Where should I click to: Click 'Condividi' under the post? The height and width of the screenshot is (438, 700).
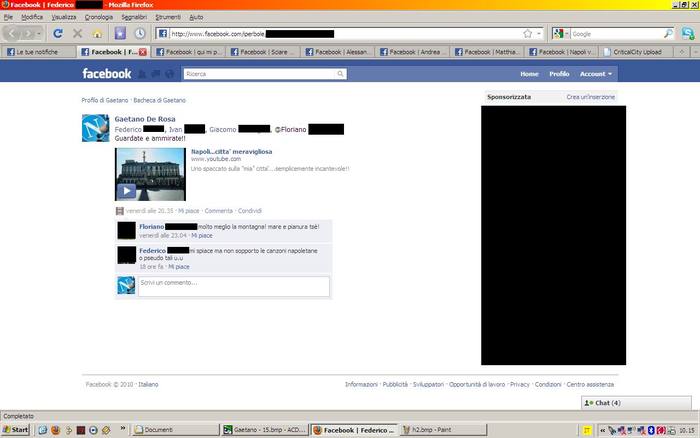pyautogui.click(x=250, y=211)
